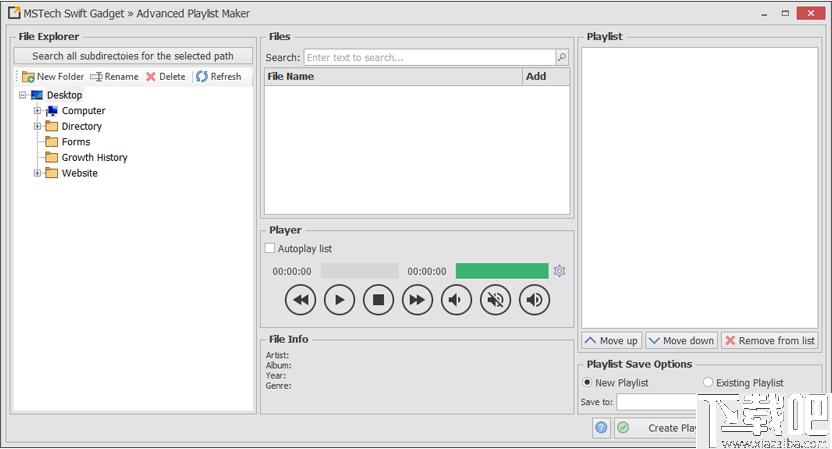832x449 pixels.
Task: Expand the Website tree node
Action: click(37, 173)
